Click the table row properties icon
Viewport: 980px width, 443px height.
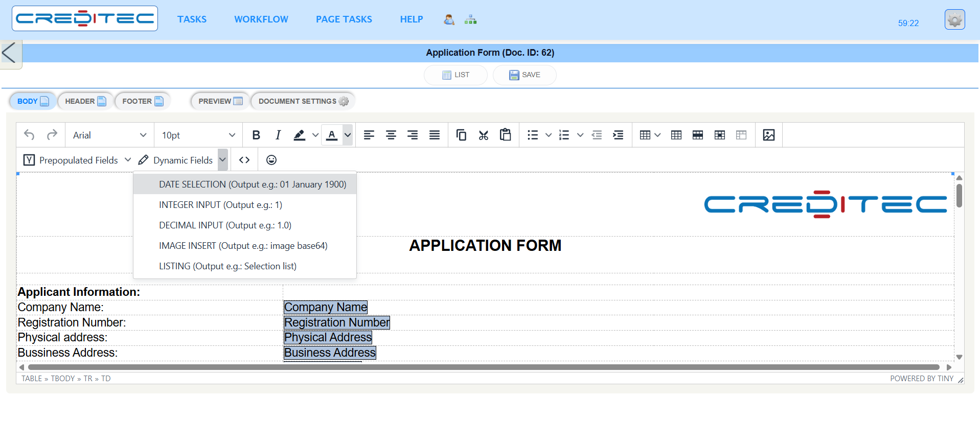click(698, 135)
